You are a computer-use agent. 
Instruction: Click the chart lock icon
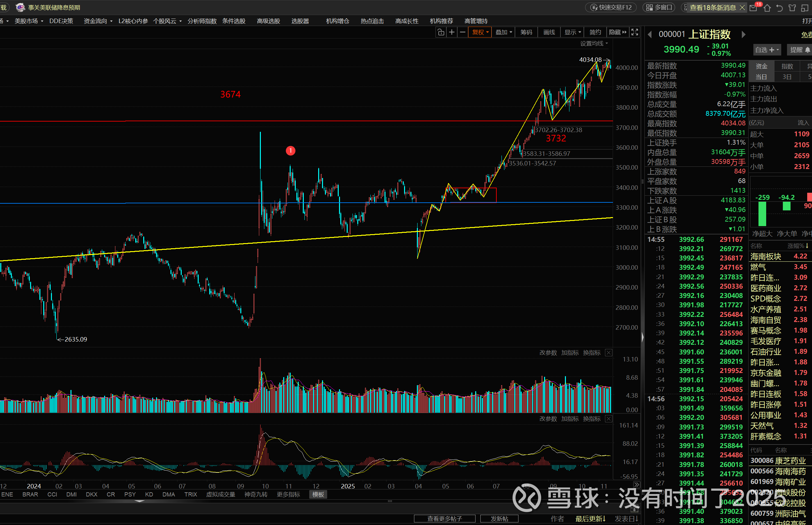point(441,32)
